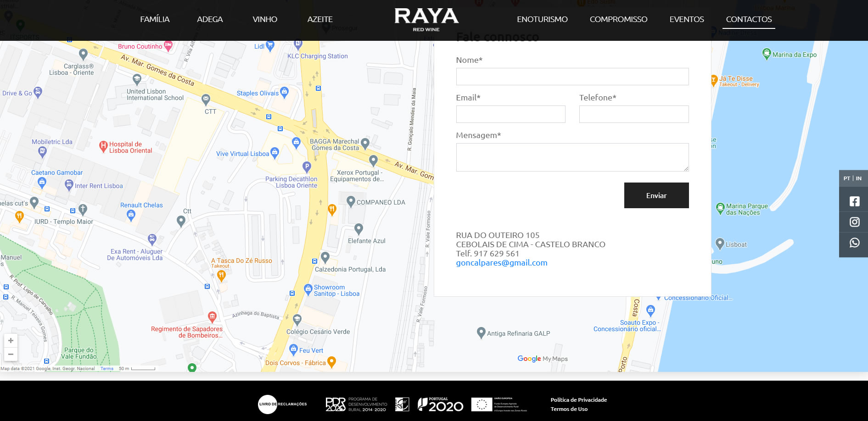The image size is (868, 421).
Task: Open the Instagram social icon
Action: [x=854, y=222]
